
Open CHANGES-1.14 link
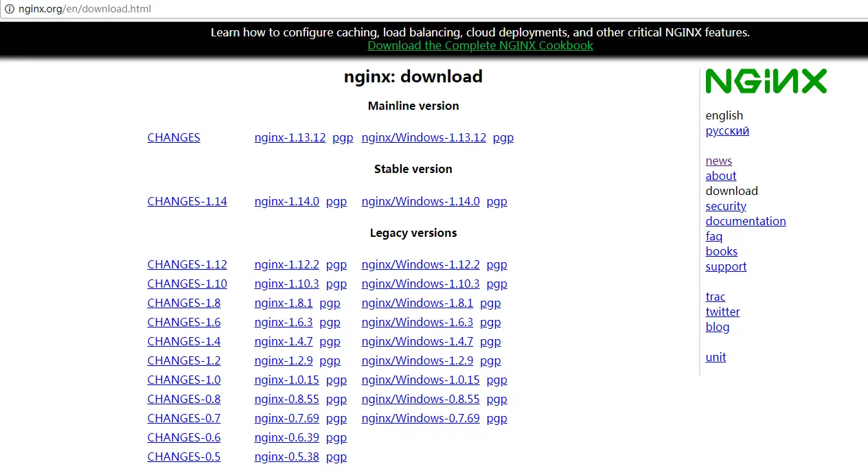[187, 201]
